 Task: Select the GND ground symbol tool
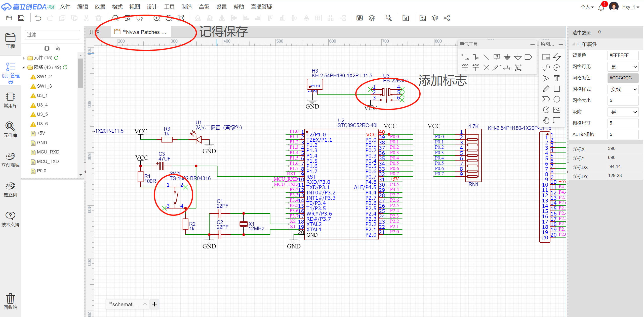point(507,57)
